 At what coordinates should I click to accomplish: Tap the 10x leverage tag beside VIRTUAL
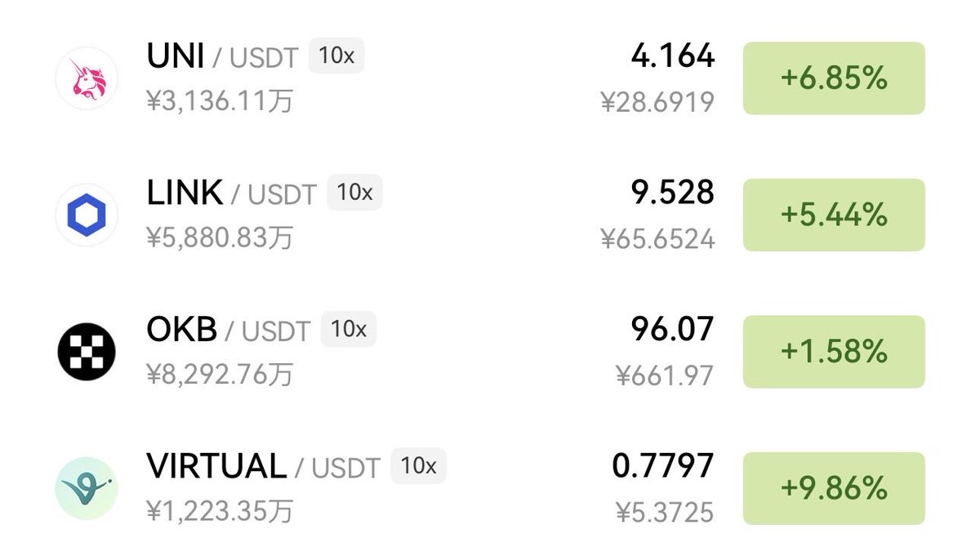418,466
